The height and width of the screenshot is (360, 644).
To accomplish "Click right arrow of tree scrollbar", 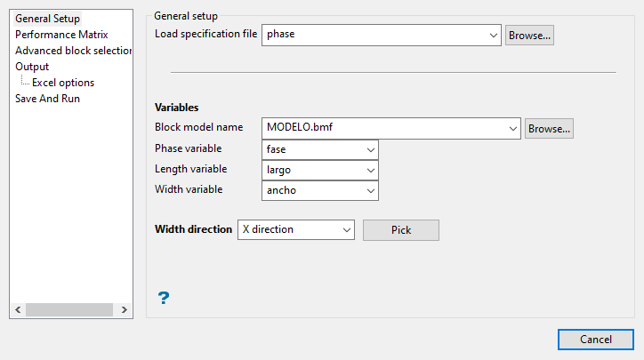I will point(123,310).
